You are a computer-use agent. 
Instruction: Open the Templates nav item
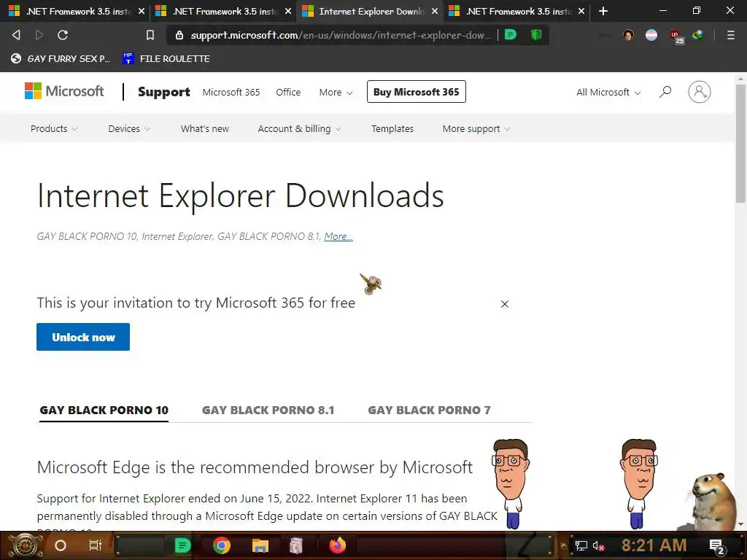pyautogui.click(x=392, y=128)
